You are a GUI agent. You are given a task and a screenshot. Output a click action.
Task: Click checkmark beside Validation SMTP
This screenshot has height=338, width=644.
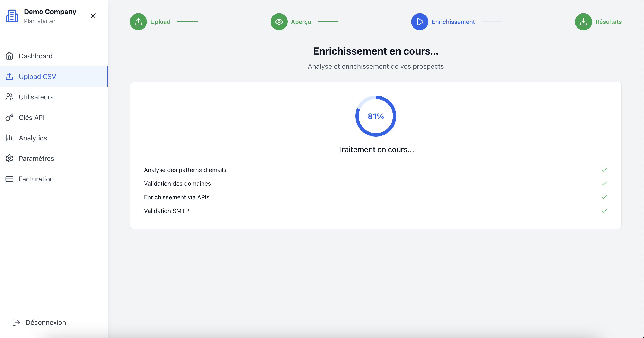pyautogui.click(x=604, y=211)
